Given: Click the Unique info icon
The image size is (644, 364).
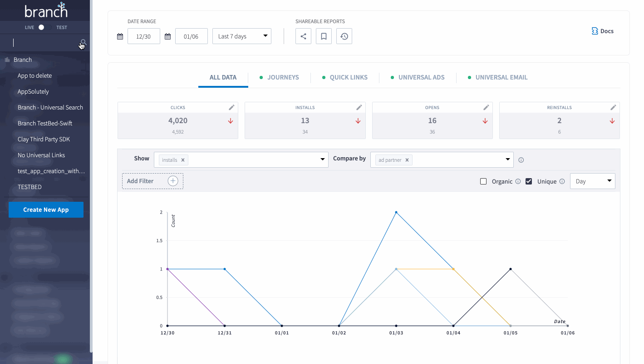Looking at the screenshot, I should pos(562,181).
